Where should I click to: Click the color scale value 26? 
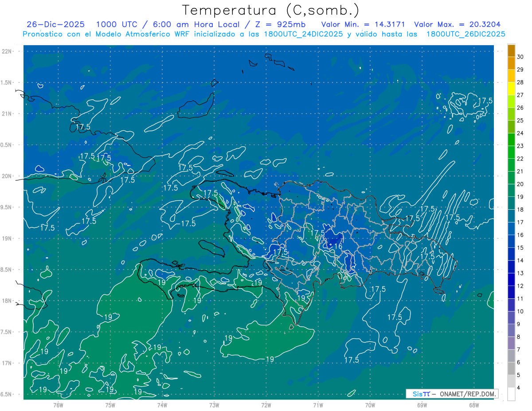pos(520,108)
